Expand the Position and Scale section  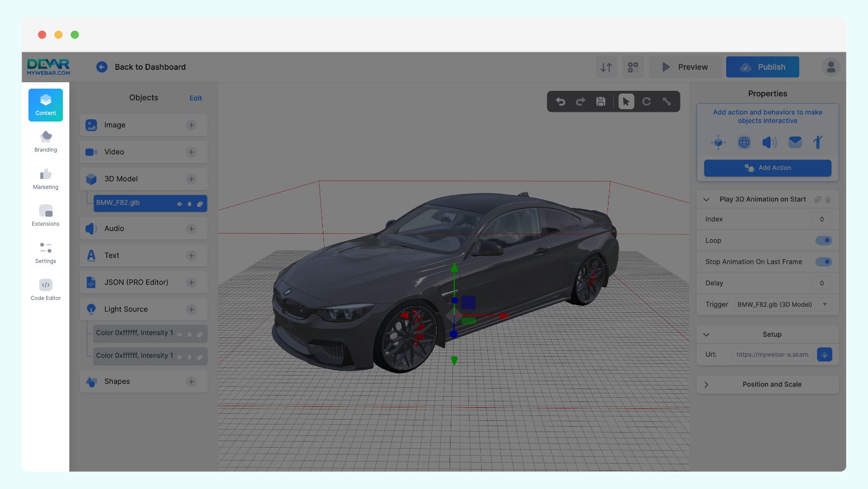coord(768,384)
